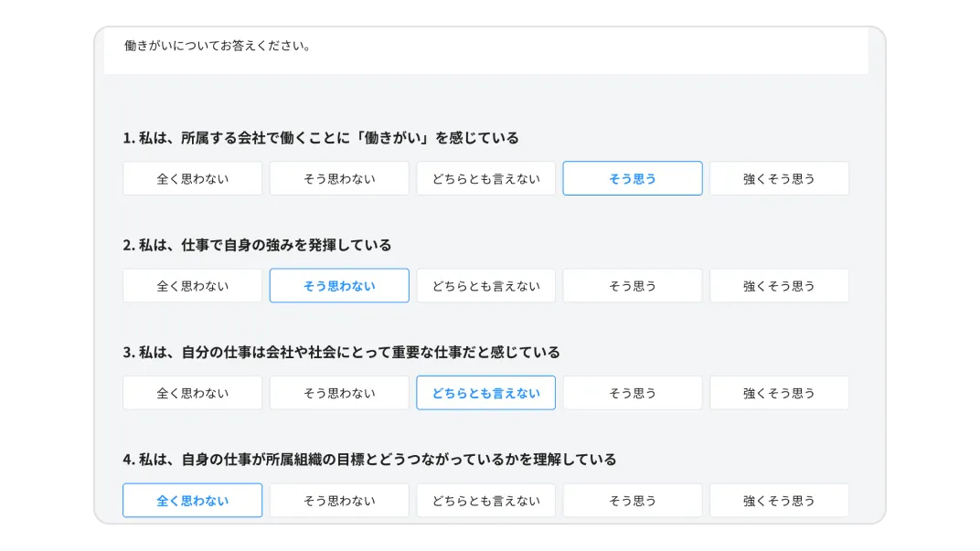This screenshot has width=980, height=551.
Task: Select 全く思わない for question 1
Action: [x=192, y=178]
